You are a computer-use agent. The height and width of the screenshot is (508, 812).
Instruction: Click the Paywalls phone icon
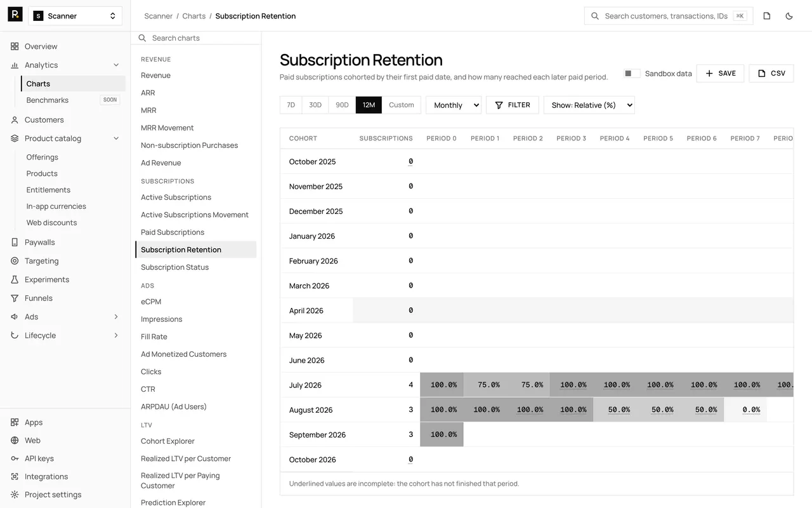pyautogui.click(x=15, y=242)
